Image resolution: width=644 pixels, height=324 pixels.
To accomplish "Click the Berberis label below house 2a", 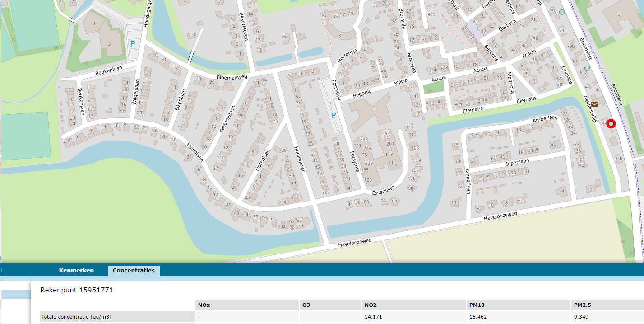I will 491,53.
